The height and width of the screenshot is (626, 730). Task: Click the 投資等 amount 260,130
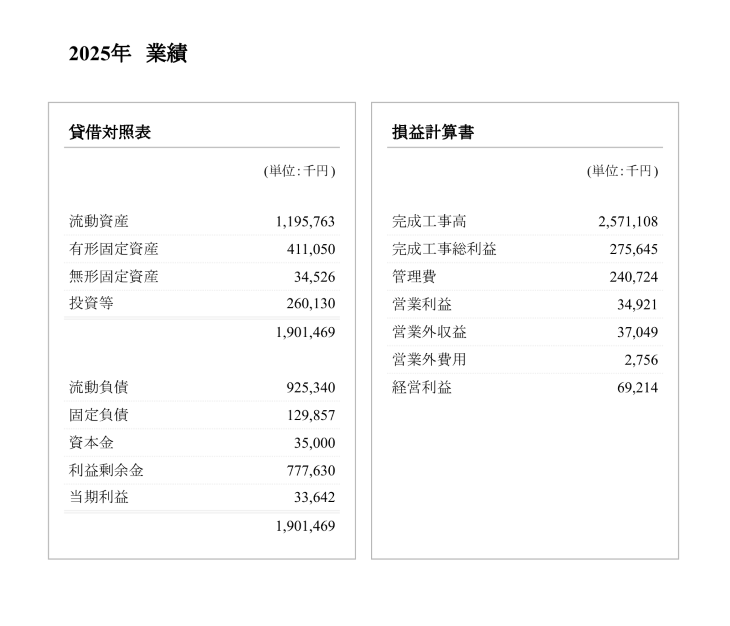point(310,305)
